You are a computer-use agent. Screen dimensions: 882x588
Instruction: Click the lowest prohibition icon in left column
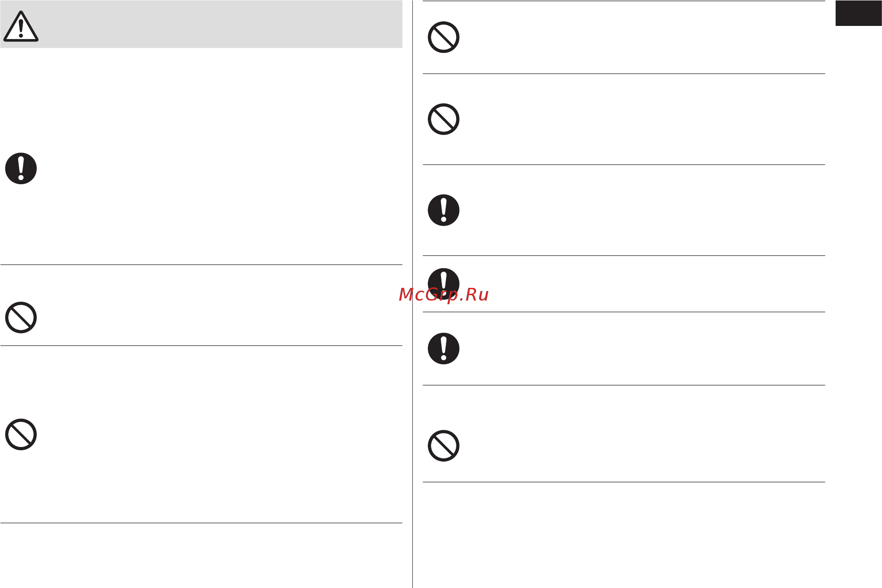tap(21, 435)
